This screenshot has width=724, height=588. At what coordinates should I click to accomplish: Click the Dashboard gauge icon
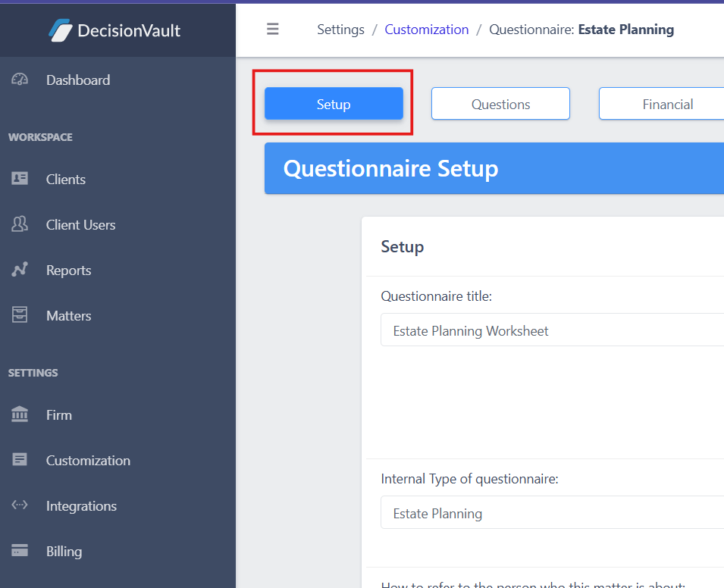point(20,80)
